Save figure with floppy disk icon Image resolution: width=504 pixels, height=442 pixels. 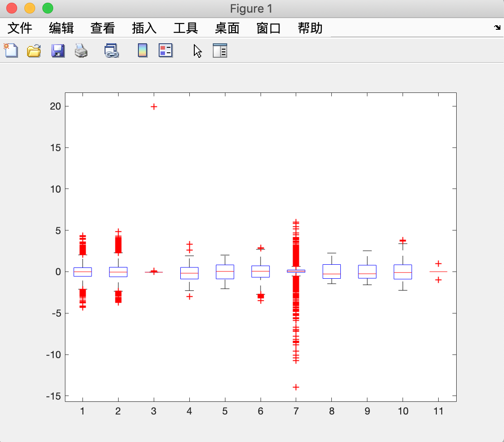(58, 51)
